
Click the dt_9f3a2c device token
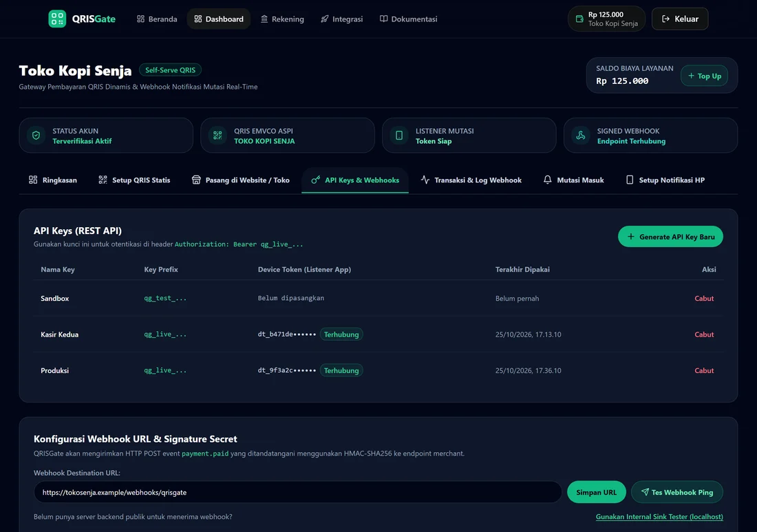(x=287, y=370)
